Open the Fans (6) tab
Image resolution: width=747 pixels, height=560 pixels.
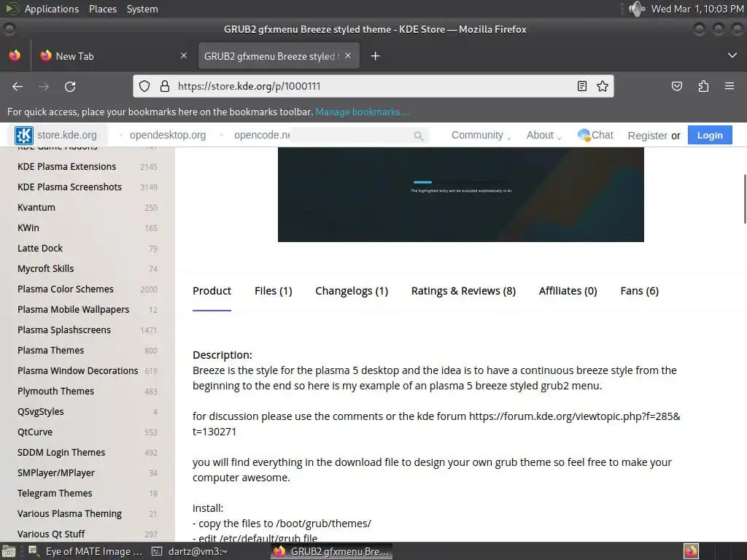click(639, 291)
